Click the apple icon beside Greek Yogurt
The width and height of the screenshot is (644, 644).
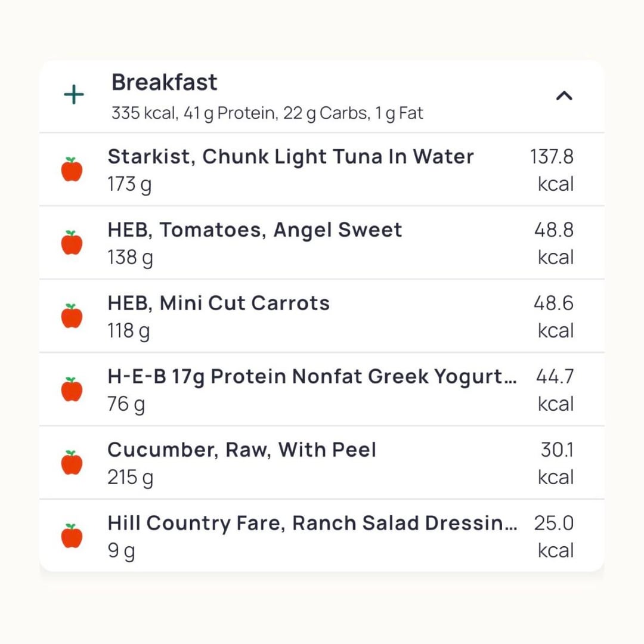pyautogui.click(x=72, y=390)
